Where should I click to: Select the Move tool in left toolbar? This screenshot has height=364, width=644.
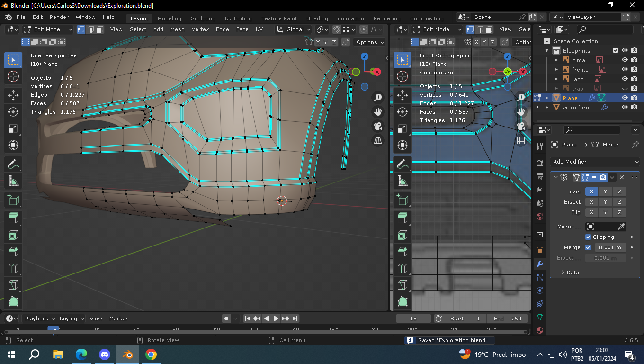coord(13,95)
